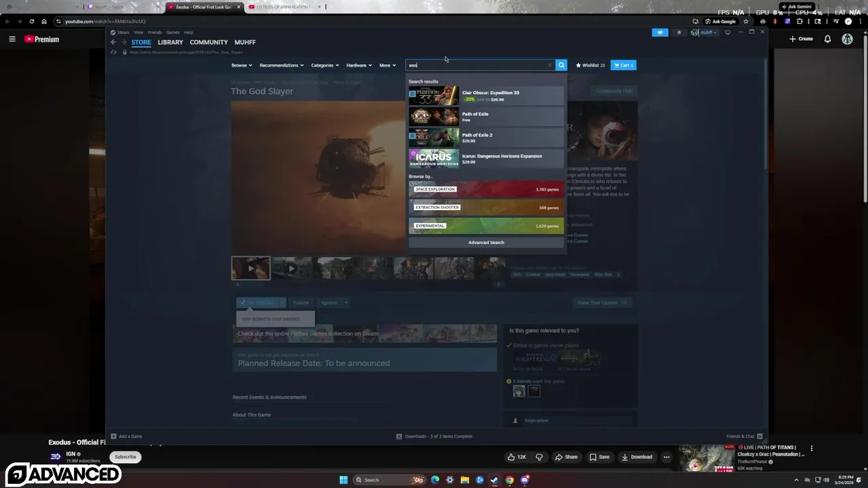
Task: Click Add a Game in Steam
Action: [x=126, y=436]
